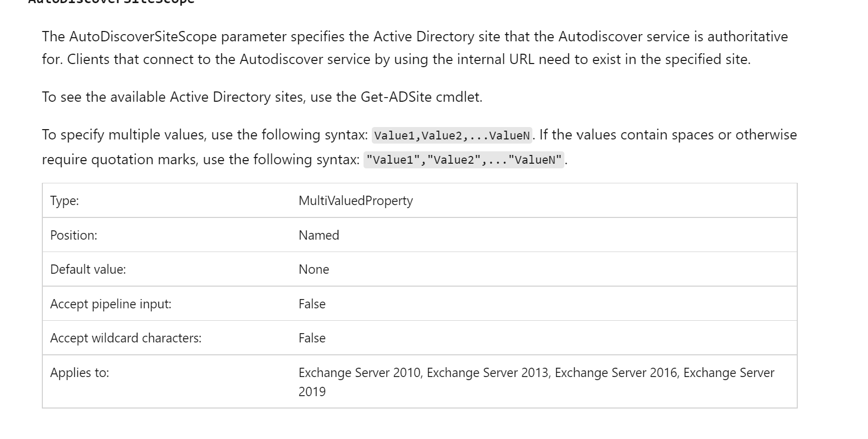Click the MultiValuedProperty type value
868x439 pixels.
[356, 200]
